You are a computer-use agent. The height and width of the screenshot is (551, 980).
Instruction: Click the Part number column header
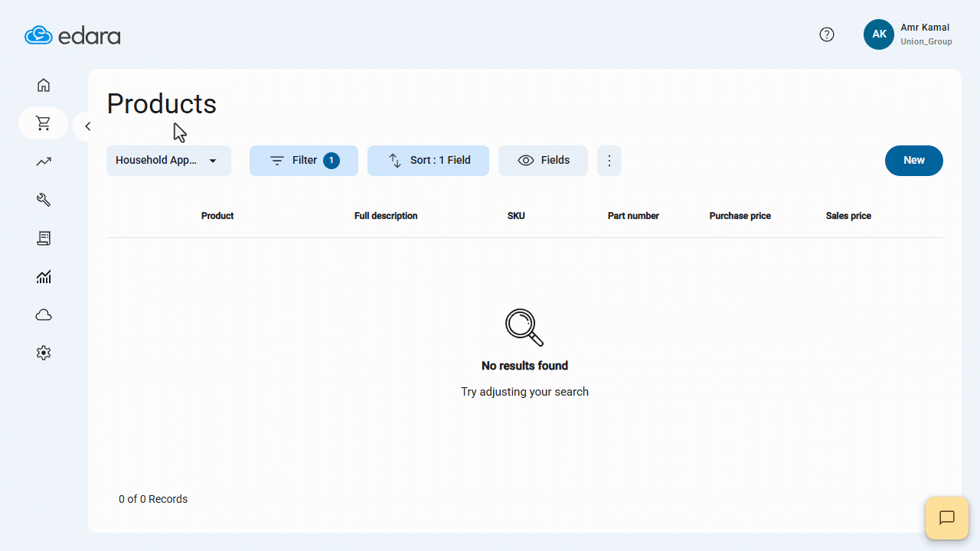(633, 216)
